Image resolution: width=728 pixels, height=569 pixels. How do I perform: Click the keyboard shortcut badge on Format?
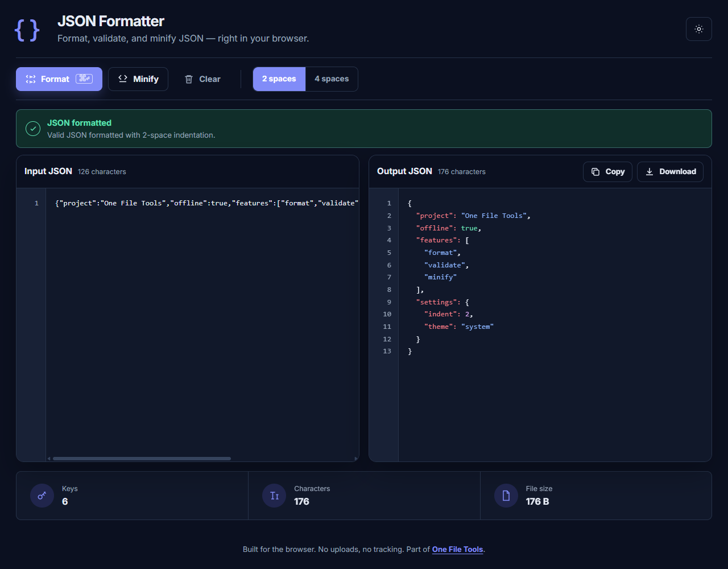[x=84, y=79]
